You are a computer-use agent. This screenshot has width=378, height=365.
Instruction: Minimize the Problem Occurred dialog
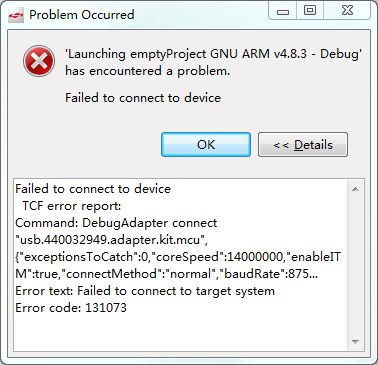pyautogui.click(x=283, y=12)
